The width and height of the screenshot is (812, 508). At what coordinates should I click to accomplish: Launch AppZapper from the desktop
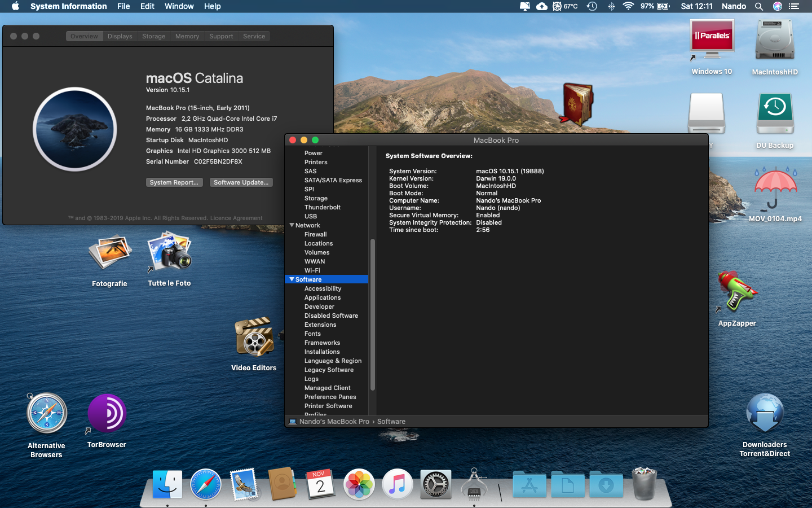tap(736, 292)
